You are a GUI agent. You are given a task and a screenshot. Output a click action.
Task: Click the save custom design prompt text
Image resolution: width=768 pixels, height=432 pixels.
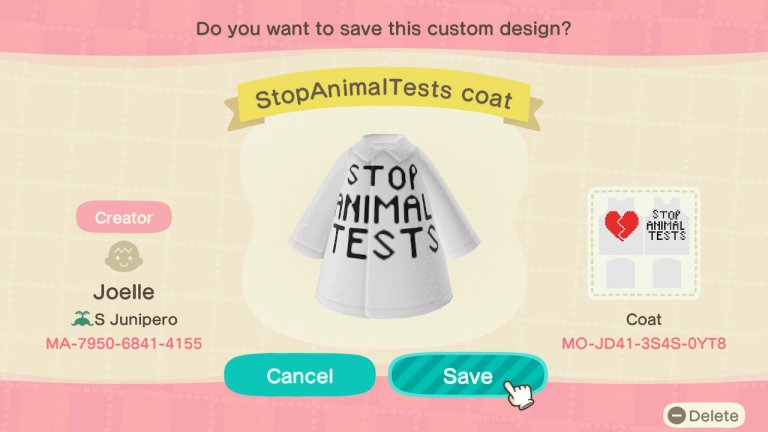click(384, 29)
